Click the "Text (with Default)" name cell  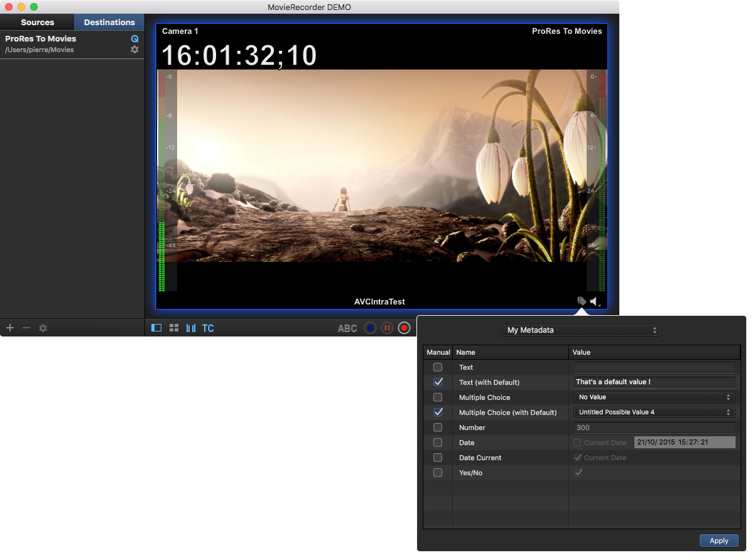tap(489, 382)
